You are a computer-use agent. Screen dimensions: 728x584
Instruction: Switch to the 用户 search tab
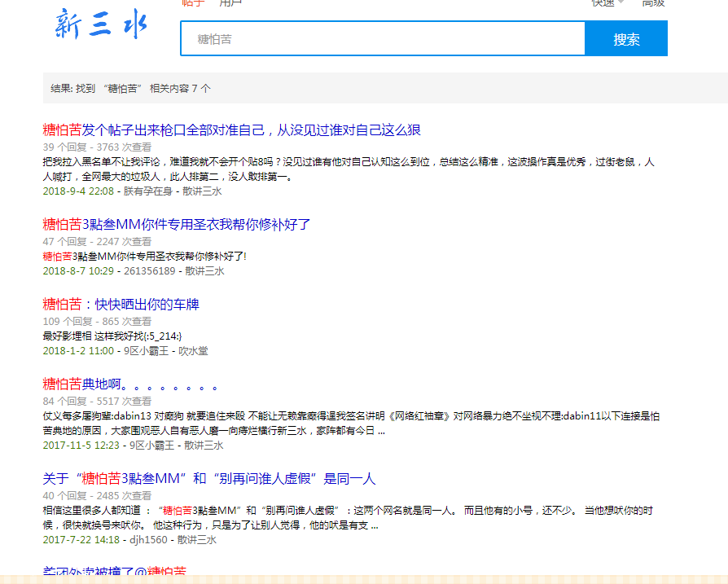point(230,3)
